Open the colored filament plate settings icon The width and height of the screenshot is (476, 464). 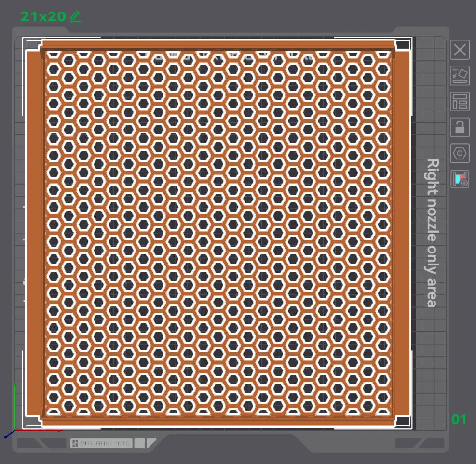pos(460,179)
